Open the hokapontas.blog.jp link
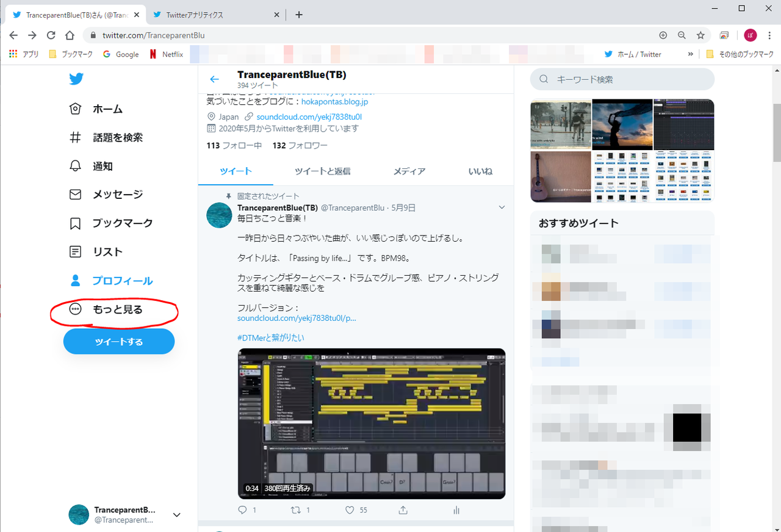The width and height of the screenshot is (781, 532). 334,102
